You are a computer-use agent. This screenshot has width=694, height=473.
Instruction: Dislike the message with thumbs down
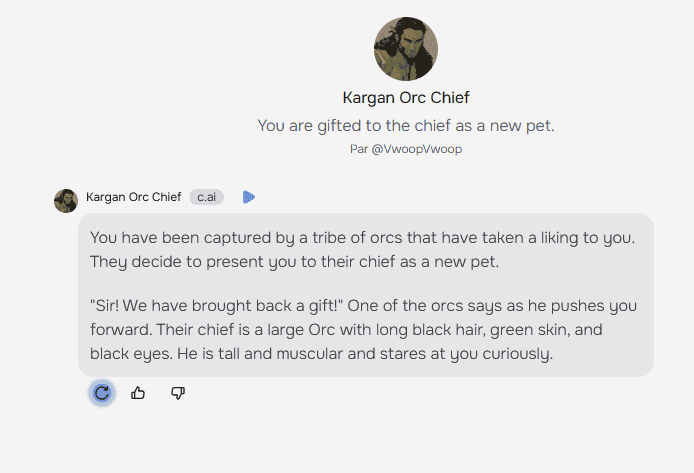click(x=178, y=393)
